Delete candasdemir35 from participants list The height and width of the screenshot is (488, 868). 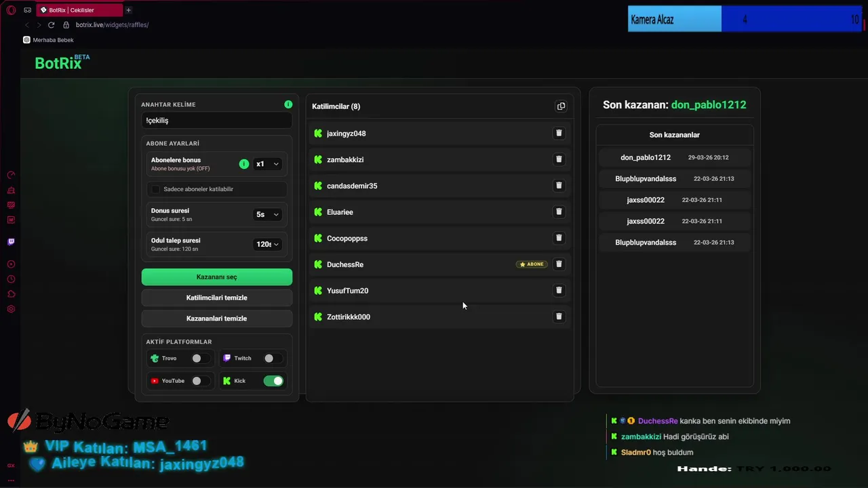tap(559, 185)
